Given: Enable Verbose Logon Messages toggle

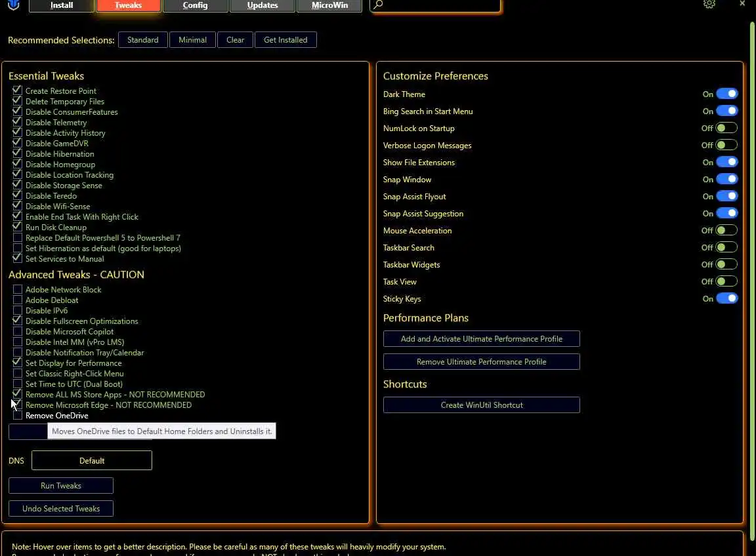Looking at the screenshot, I should point(726,145).
